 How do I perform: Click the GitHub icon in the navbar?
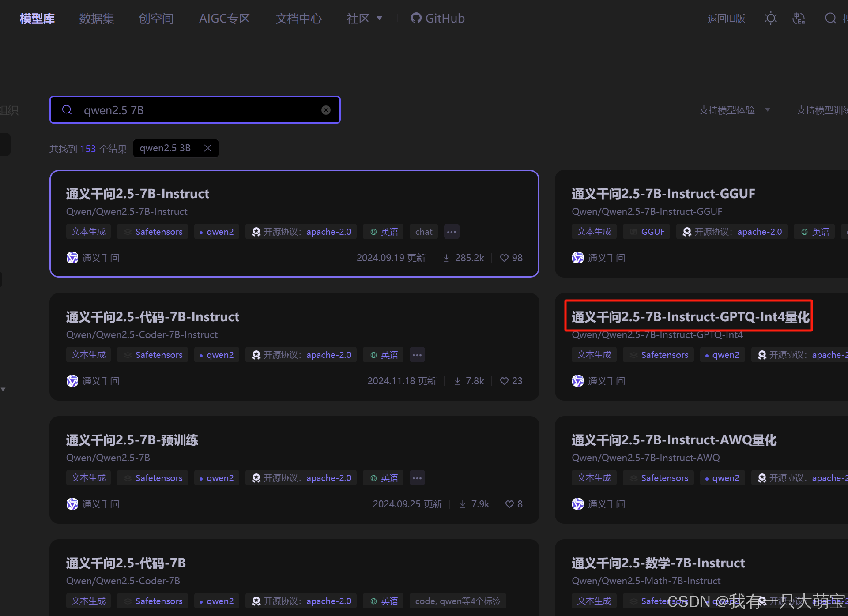(x=415, y=18)
